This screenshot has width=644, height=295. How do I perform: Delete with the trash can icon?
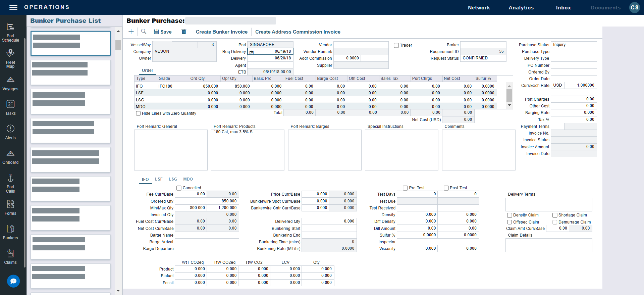tap(184, 32)
